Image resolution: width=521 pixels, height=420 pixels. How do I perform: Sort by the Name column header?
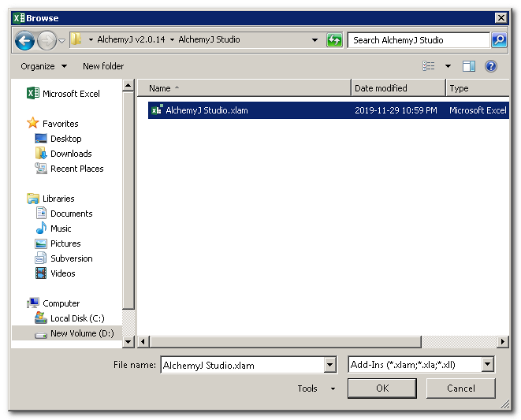point(244,88)
